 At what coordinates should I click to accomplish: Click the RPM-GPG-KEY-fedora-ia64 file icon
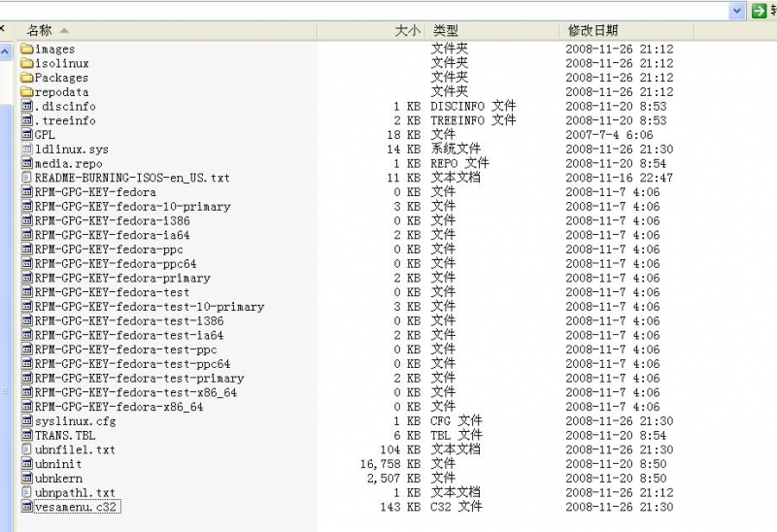click(27, 235)
